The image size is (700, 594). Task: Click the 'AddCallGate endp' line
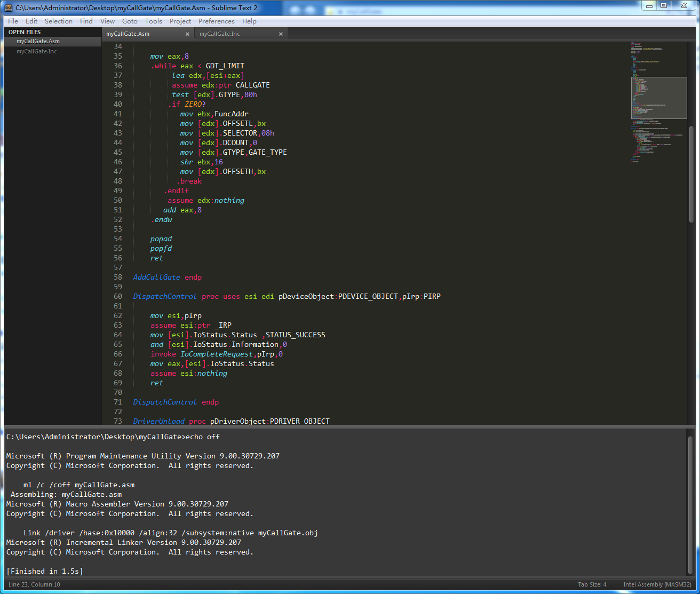pos(168,278)
